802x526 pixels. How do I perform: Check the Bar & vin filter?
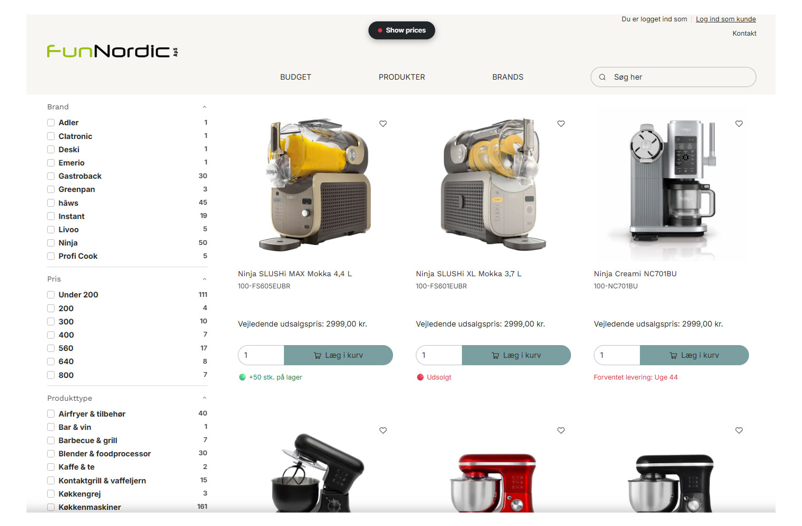pyautogui.click(x=51, y=427)
